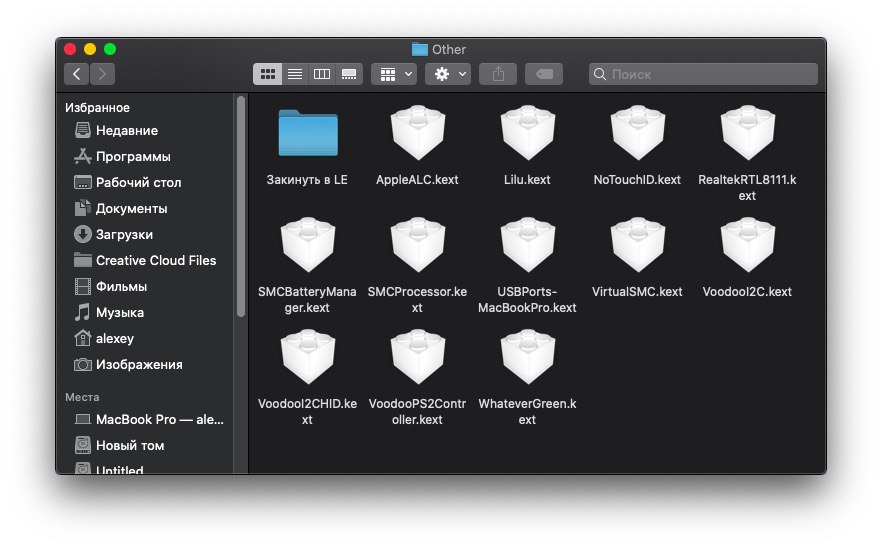Select MacBook Pro under Места
The image size is (882, 548).
(x=148, y=419)
